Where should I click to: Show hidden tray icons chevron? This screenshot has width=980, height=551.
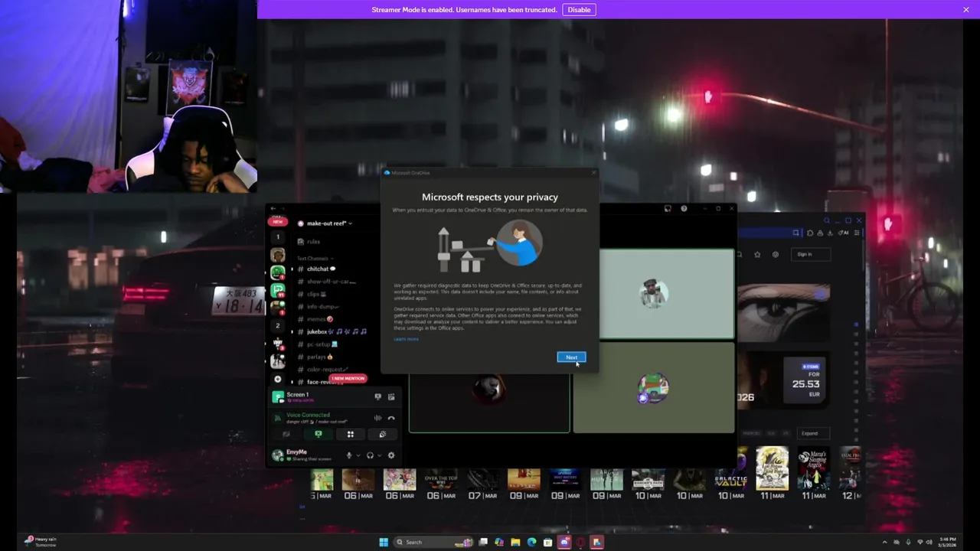885,542
